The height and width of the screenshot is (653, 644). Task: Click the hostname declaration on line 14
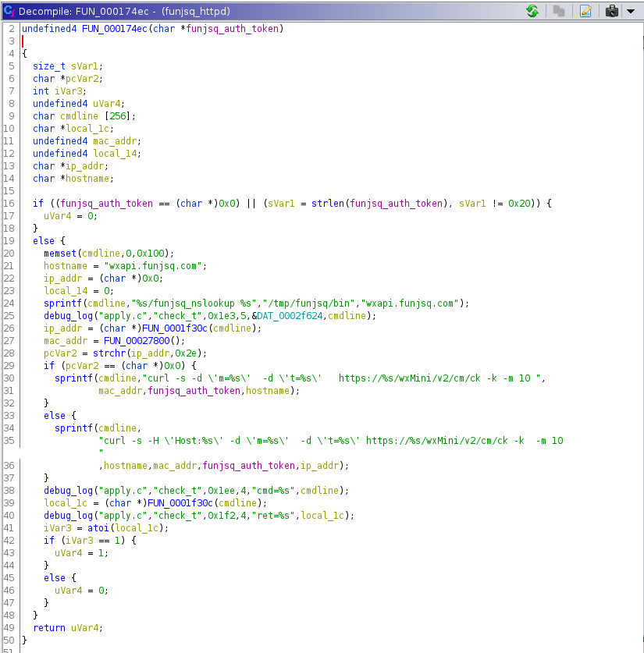(x=73, y=179)
